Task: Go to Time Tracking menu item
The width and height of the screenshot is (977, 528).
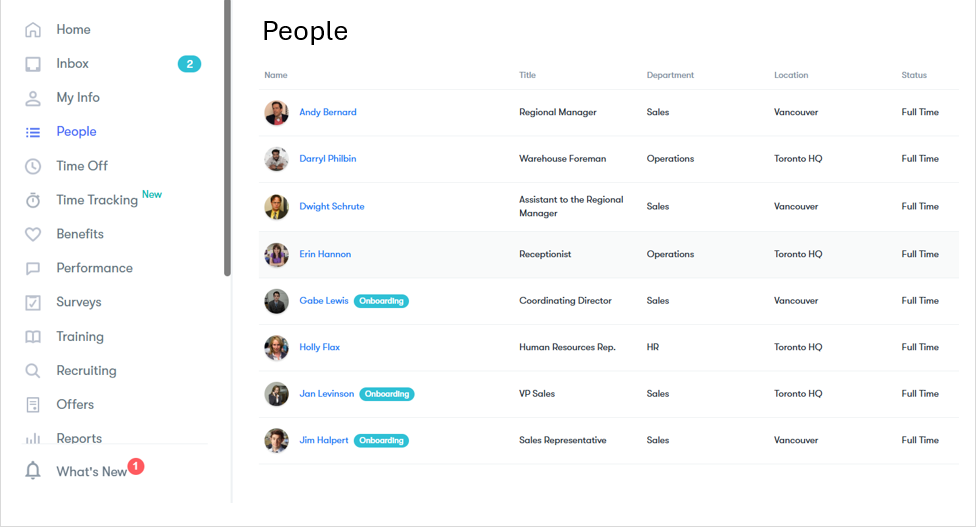Action: click(x=97, y=200)
